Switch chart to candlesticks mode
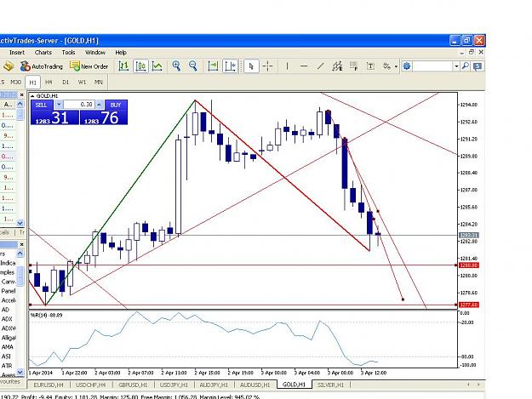Viewport: 532px width, 399px height. (140, 66)
